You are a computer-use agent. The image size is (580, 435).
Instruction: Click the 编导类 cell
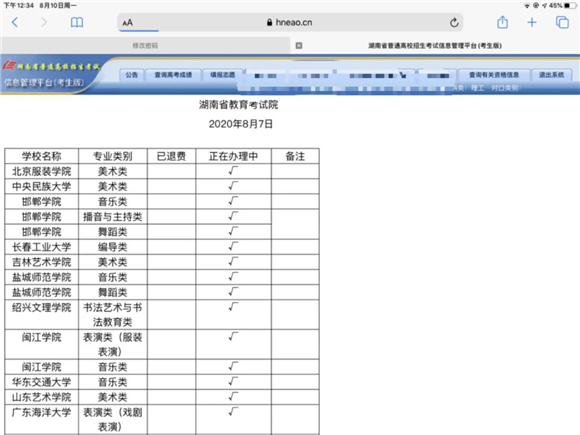(x=113, y=247)
